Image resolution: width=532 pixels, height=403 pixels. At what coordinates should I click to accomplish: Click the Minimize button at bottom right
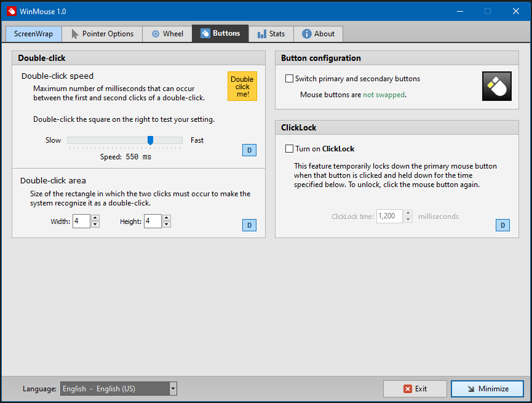pyautogui.click(x=487, y=389)
